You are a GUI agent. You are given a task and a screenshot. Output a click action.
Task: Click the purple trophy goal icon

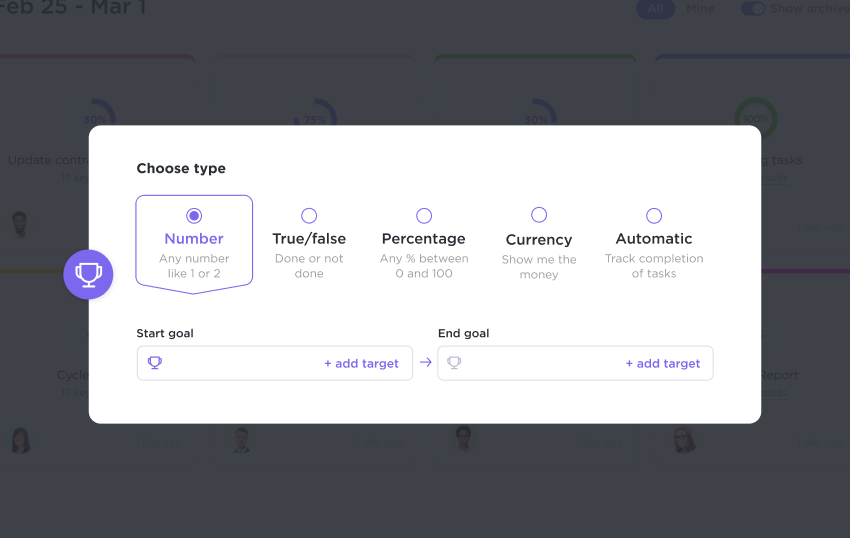88,274
